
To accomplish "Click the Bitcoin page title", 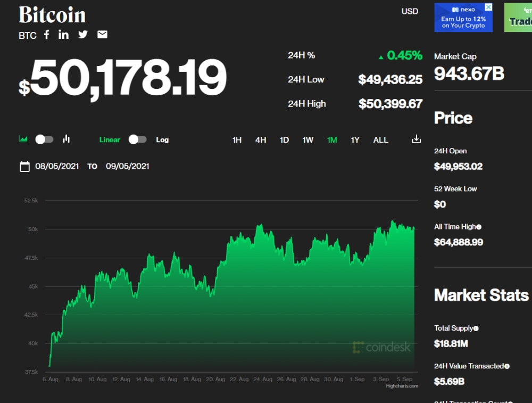I will [x=52, y=15].
